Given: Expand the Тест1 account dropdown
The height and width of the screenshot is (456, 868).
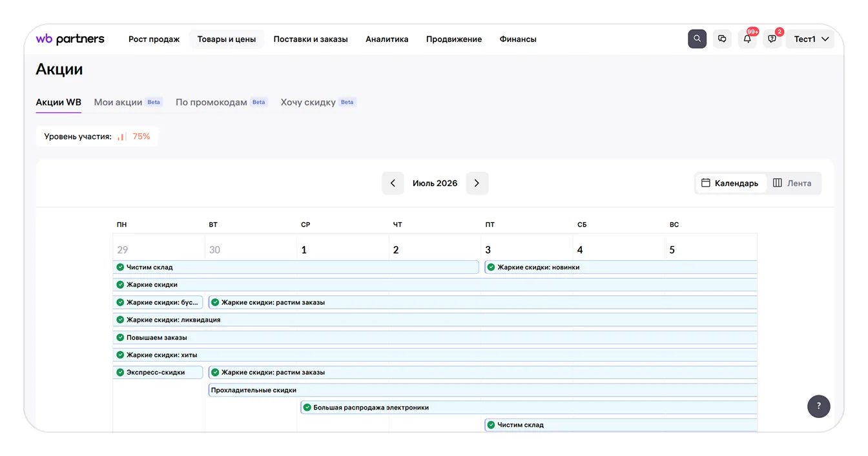Looking at the screenshot, I should click(811, 39).
